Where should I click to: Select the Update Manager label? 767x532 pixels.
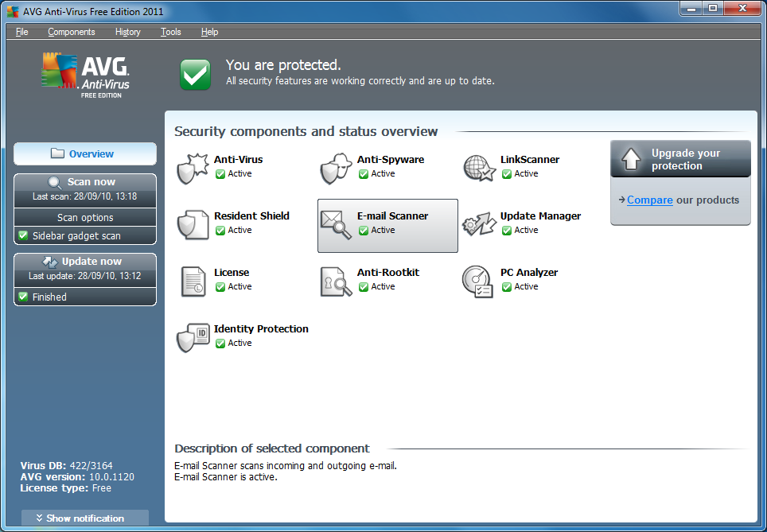[540, 216]
